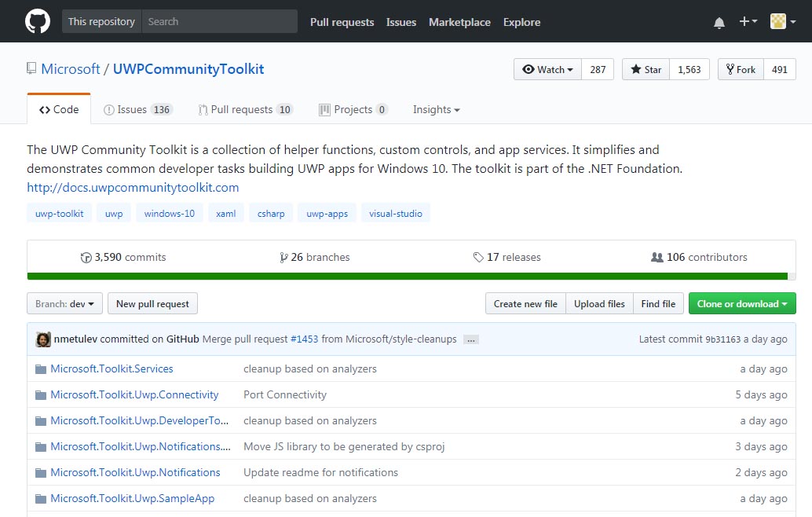This screenshot has height=517, width=812.
Task: Click the repository book icon
Action: (x=31, y=68)
